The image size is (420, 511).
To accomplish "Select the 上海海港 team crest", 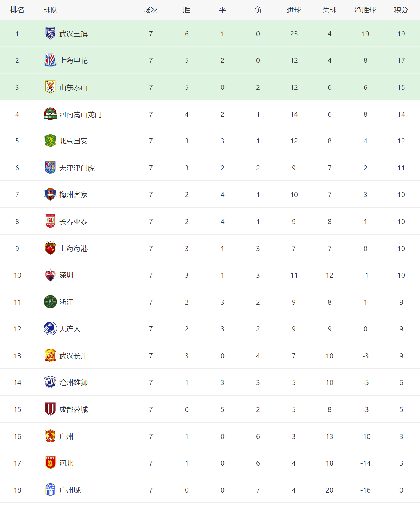I will [50, 248].
